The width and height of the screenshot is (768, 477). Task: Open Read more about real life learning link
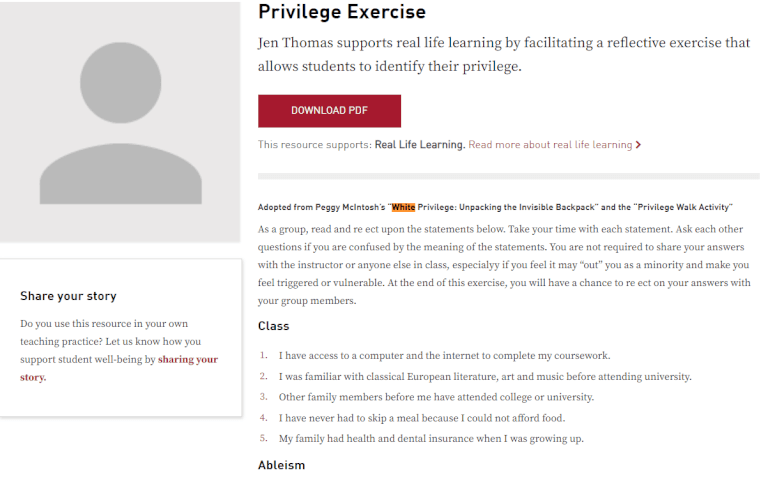550,145
